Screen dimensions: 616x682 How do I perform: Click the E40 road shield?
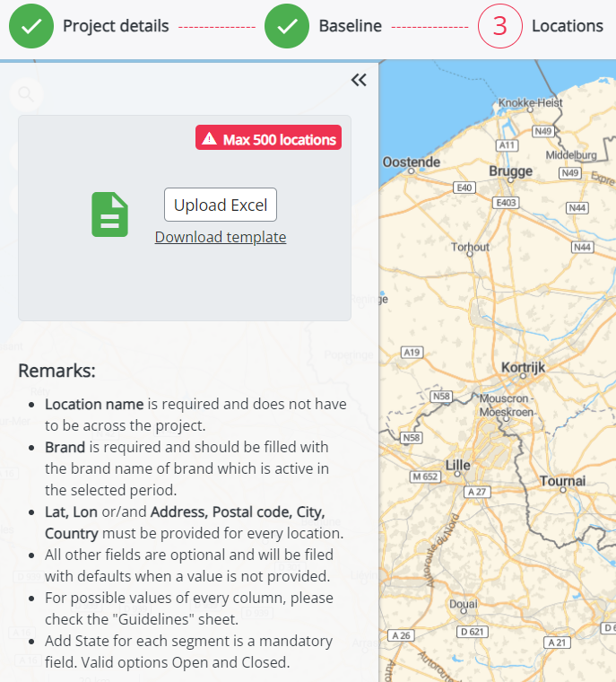click(x=464, y=188)
